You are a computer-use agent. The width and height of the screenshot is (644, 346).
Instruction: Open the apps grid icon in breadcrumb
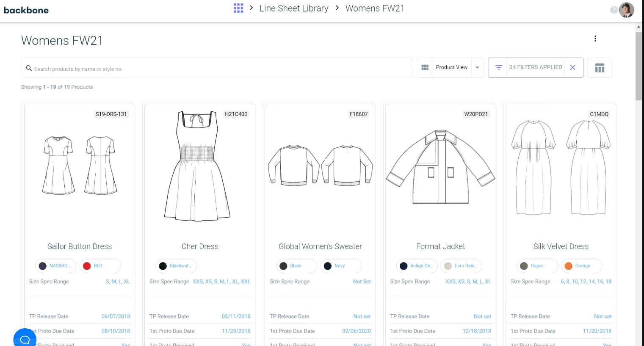(238, 8)
